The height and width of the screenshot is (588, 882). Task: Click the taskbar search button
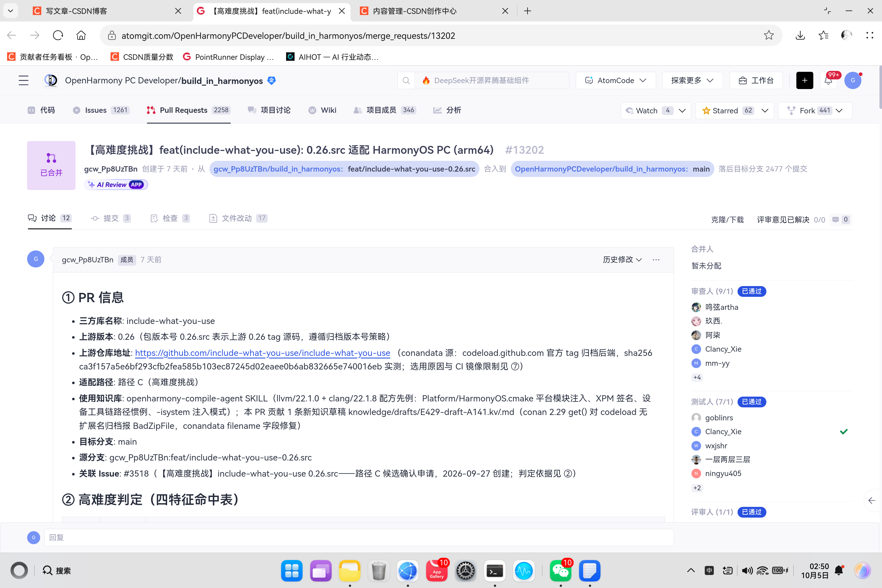pyautogui.click(x=57, y=571)
